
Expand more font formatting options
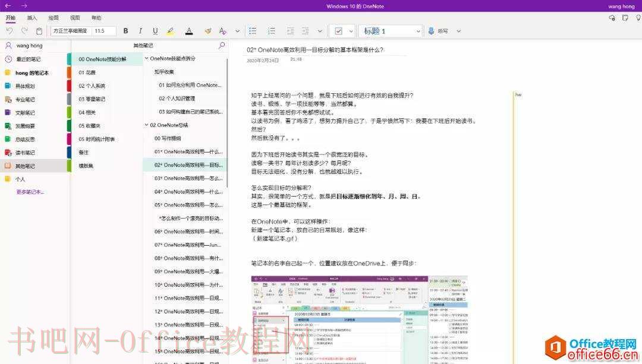pyautogui.click(x=237, y=31)
